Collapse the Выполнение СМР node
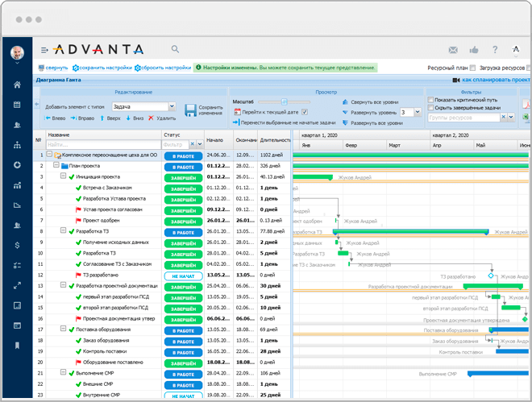The height and width of the screenshot is (402, 532). pyautogui.click(x=63, y=372)
